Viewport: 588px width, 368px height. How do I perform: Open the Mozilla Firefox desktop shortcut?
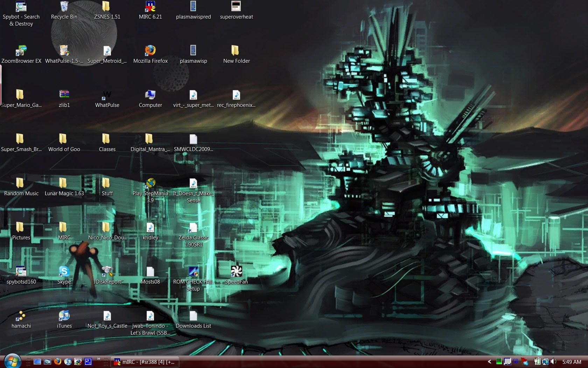[x=150, y=51]
